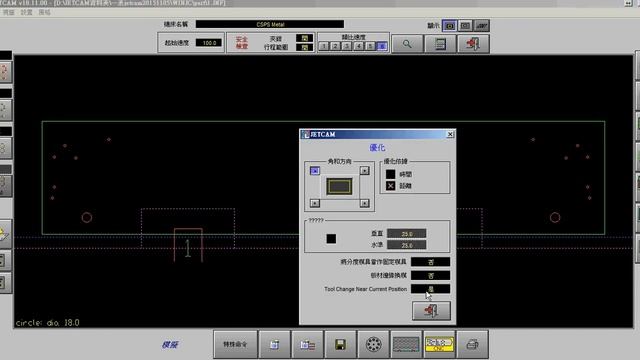Click the exit door icon in the top toolbar
The width and height of the screenshot is (640, 360).
[473, 44]
